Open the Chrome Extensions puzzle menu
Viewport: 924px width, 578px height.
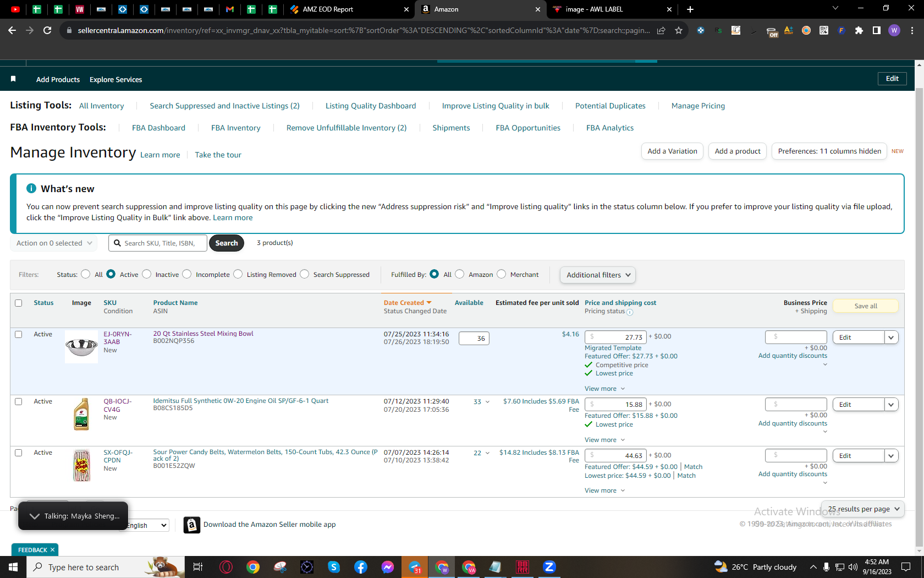click(x=859, y=30)
